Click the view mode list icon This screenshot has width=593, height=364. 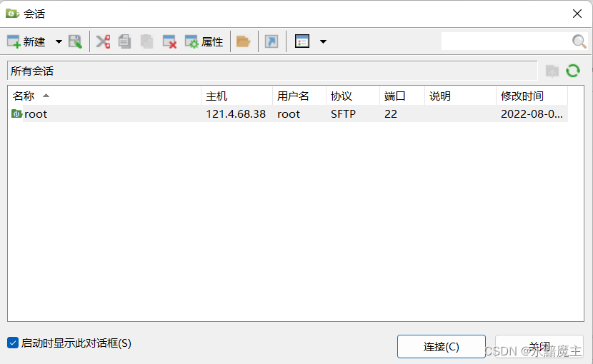[x=302, y=41]
